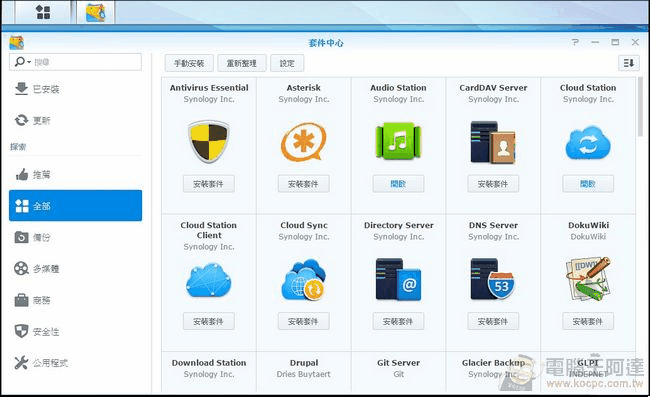
Task: Install the DNS Server package
Action: point(493,321)
